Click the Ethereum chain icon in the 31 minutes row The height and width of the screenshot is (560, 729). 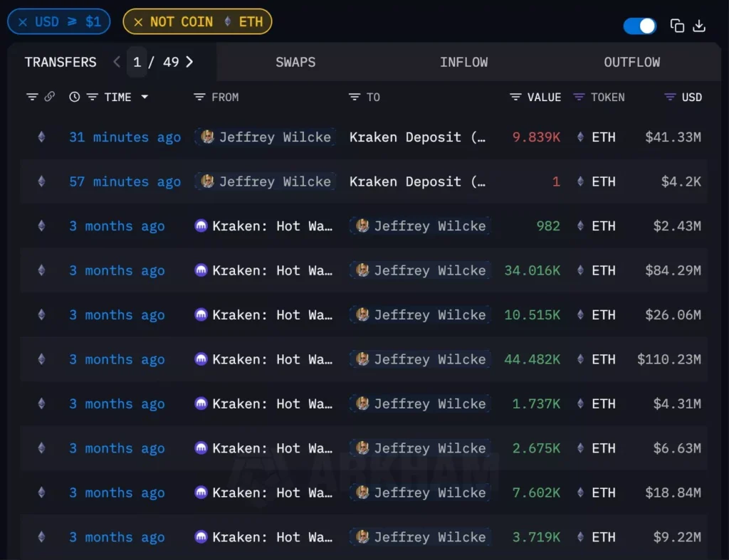(42, 137)
